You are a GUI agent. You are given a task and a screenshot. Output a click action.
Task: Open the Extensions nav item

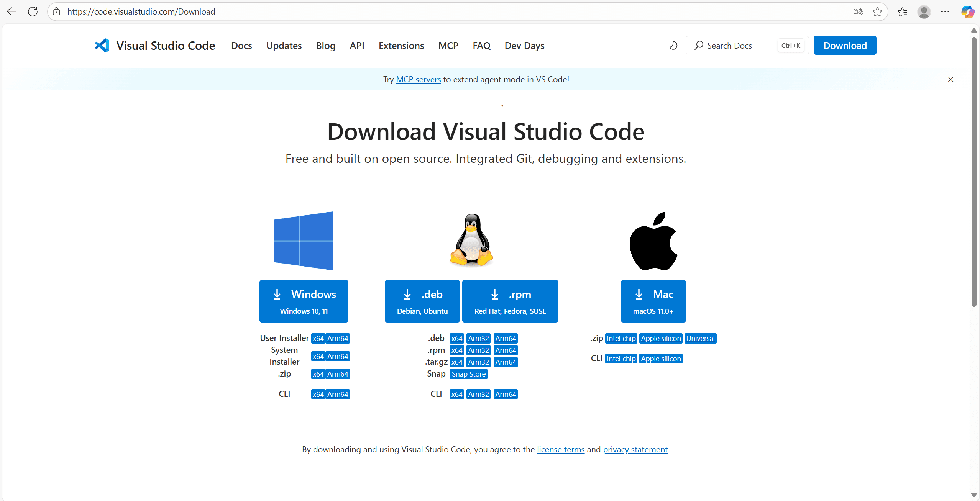[x=401, y=46]
